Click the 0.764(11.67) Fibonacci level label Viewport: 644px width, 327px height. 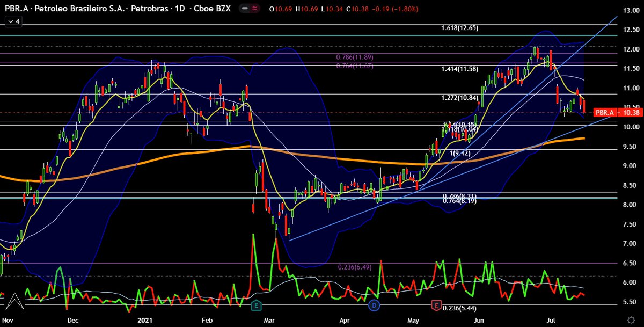pyautogui.click(x=355, y=66)
